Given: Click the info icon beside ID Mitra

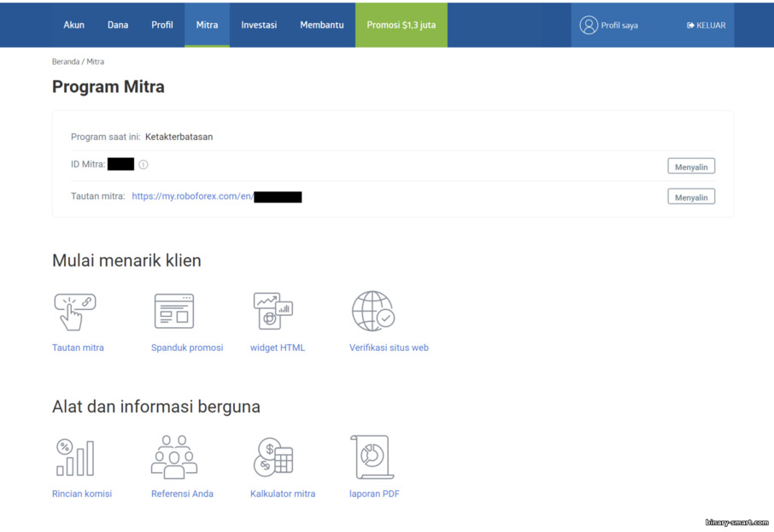Looking at the screenshot, I should pos(144,165).
